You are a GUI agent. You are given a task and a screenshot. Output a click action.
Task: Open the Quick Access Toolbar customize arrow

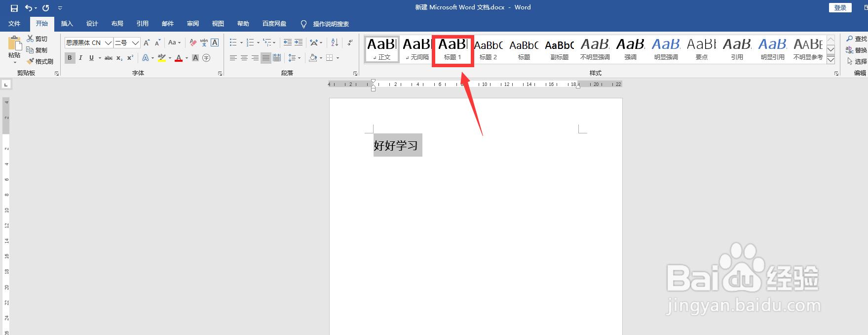click(x=60, y=8)
